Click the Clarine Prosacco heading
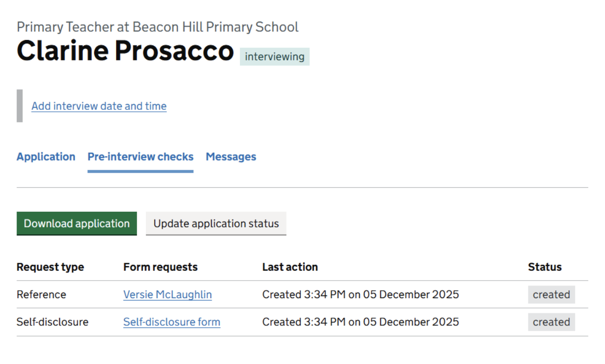The width and height of the screenshot is (605, 364). pyautogui.click(x=125, y=51)
